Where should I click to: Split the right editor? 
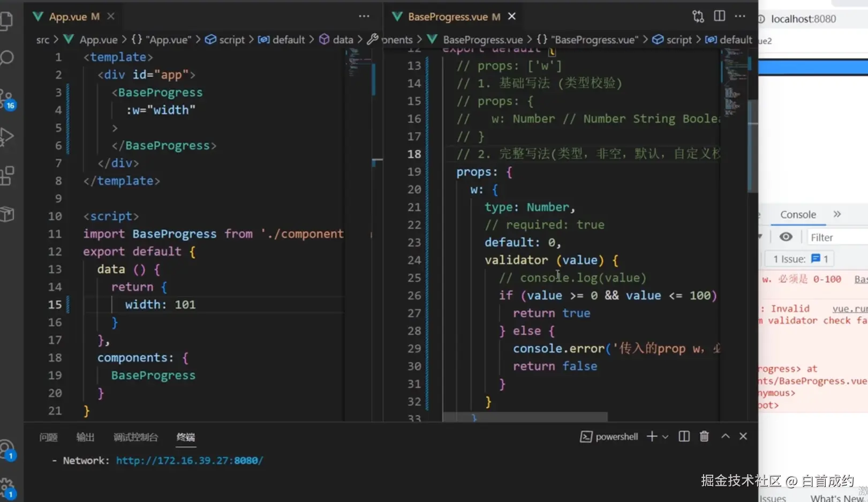tap(719, 17)
